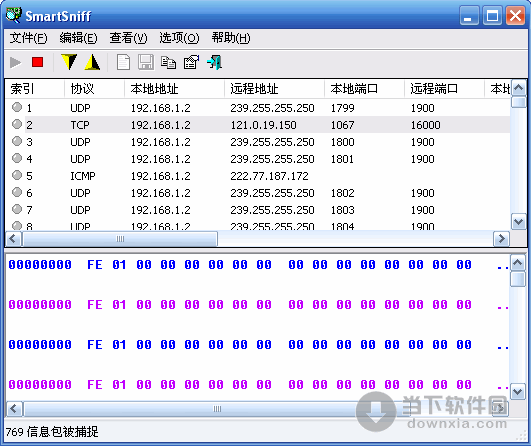Click the status circle icon of row 2
Viewport: 531px width, 446px height.
17,124
